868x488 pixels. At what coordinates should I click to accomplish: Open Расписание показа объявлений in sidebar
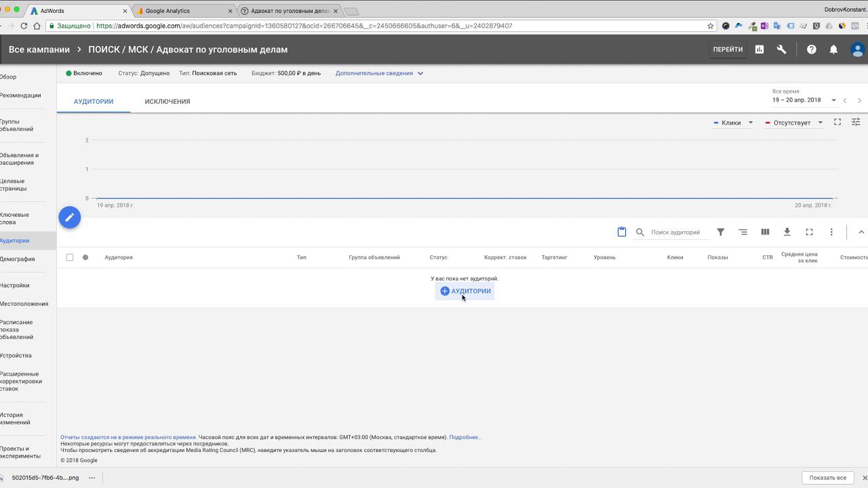pos(16,330)
